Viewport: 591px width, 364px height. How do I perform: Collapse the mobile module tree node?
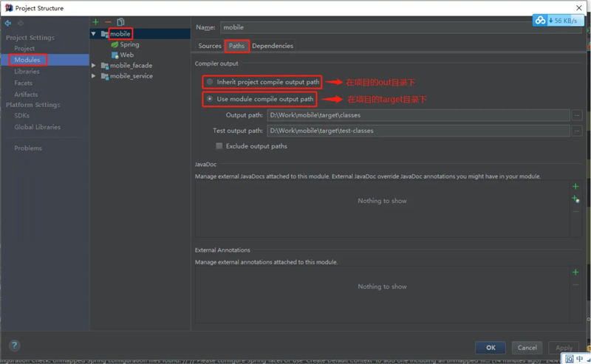[x=94, y=34]
